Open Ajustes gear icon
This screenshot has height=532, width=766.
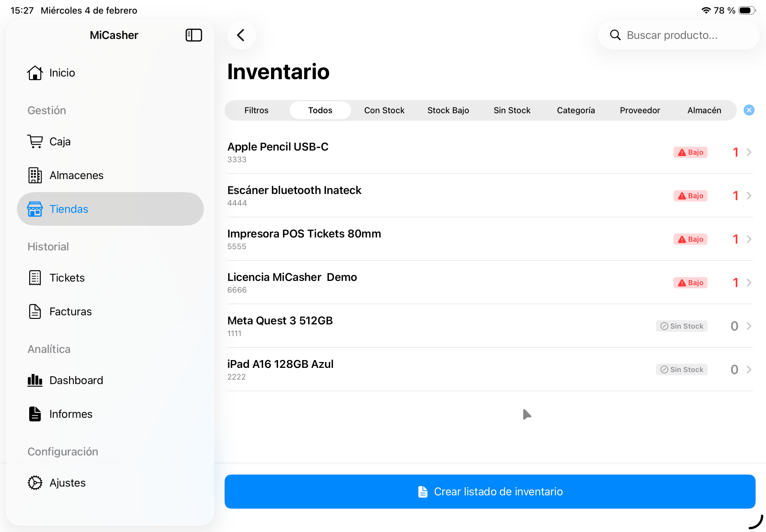coord(35,482)
